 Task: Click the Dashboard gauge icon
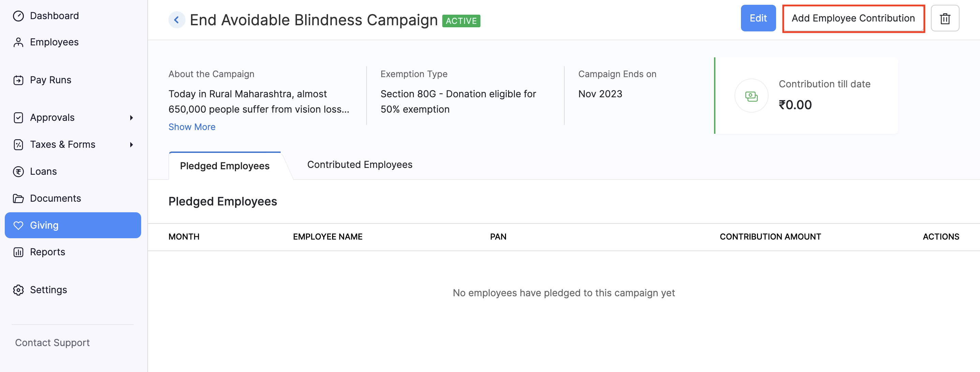pos(18,16)
